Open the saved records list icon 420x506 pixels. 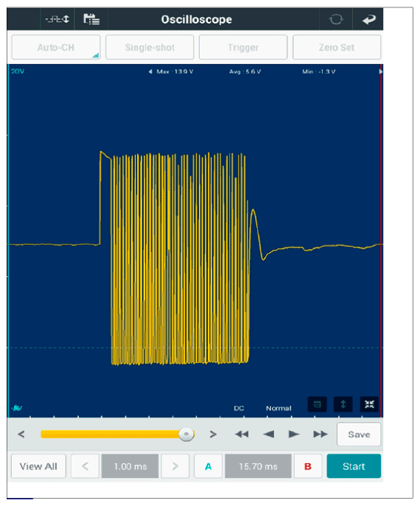point(91,19)
